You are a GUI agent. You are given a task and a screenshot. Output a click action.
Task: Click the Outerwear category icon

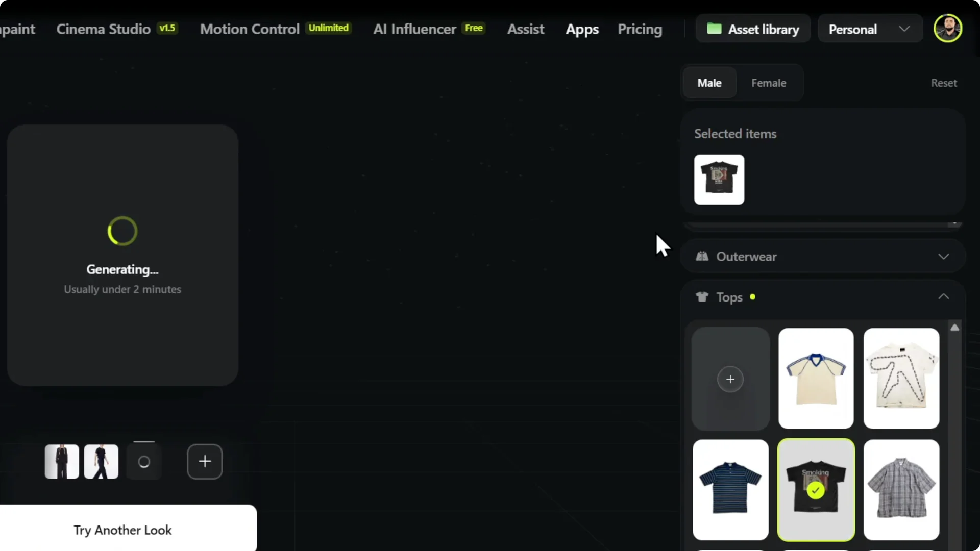click(x=702, y=257)
